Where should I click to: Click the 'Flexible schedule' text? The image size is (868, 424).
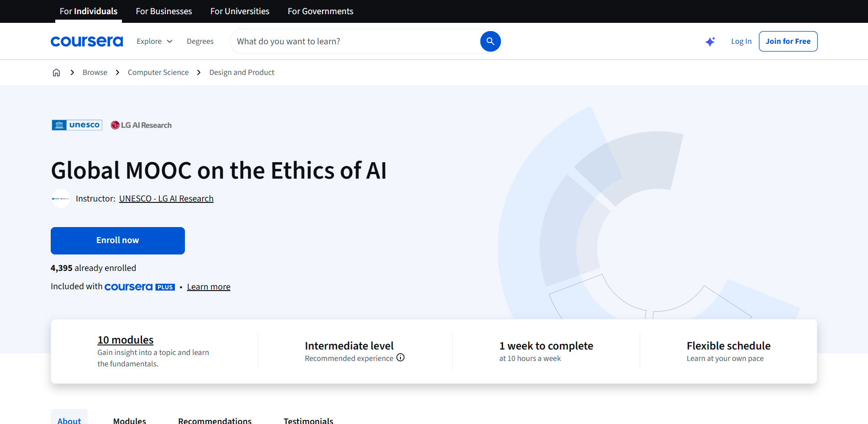click(729, 346)
